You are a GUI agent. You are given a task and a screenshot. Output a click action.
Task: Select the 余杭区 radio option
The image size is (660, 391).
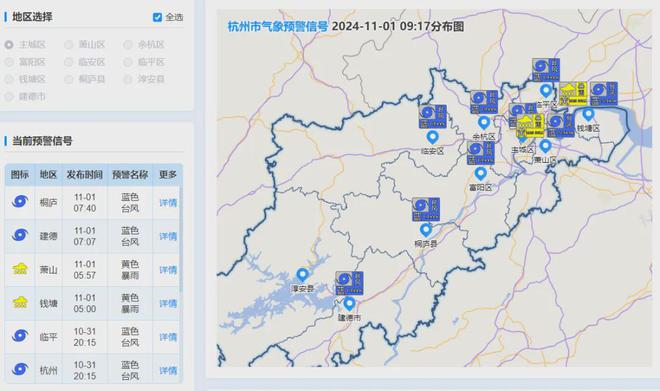128,45
